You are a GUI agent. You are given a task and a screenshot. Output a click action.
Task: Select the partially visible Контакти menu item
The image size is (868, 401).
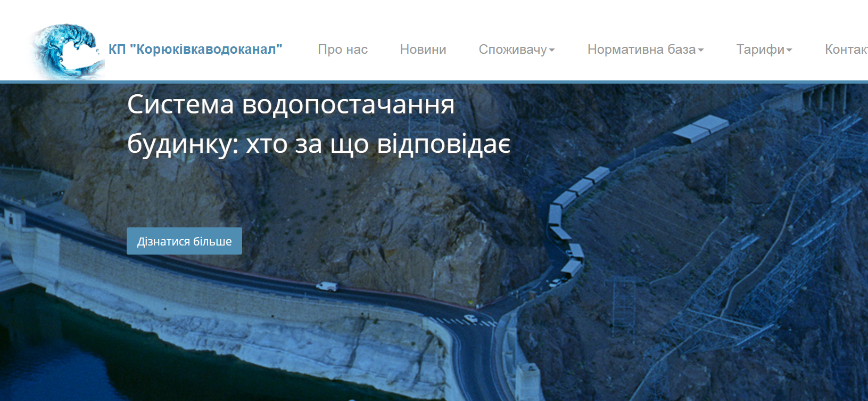(x=846, y=50)
